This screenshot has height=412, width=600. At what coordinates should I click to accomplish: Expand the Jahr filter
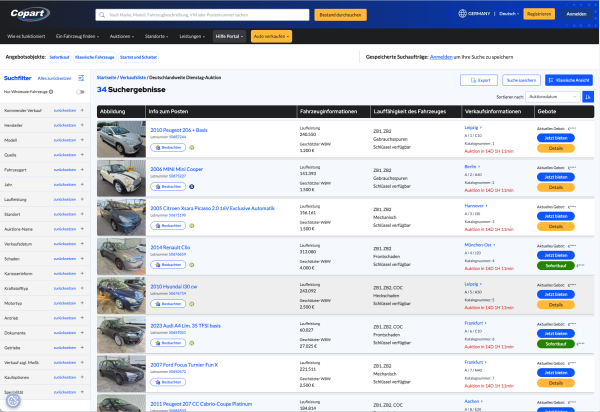pyautogui.click(x=82, y=184)
